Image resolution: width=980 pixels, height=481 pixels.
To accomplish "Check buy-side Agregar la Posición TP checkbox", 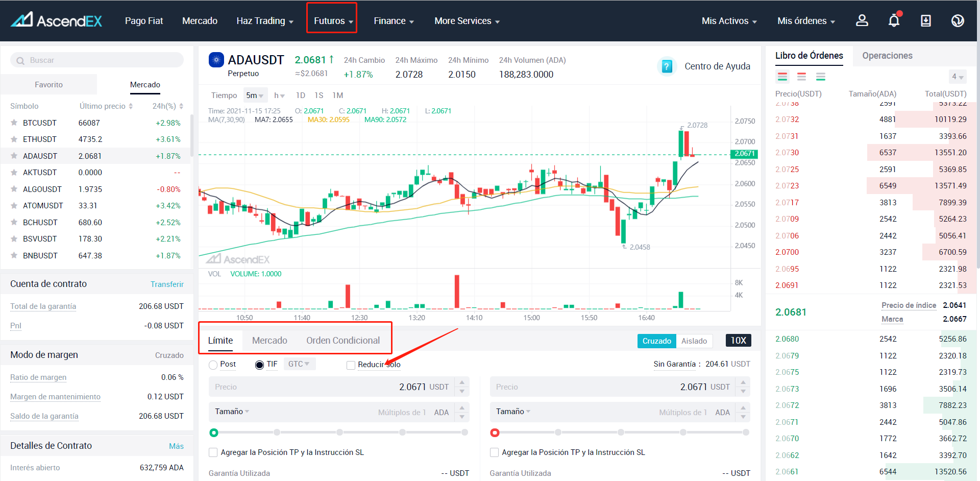I will coord(213,452).
